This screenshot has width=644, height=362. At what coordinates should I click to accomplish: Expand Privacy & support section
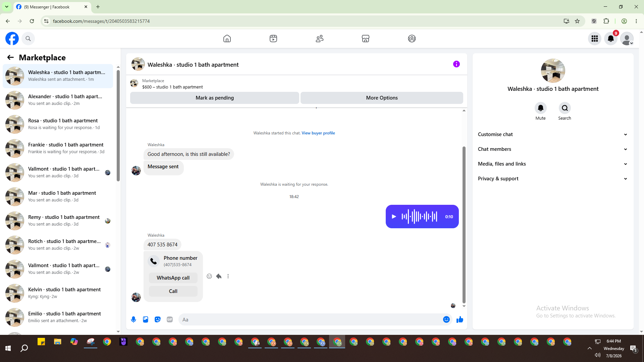(x=553, y=179)
